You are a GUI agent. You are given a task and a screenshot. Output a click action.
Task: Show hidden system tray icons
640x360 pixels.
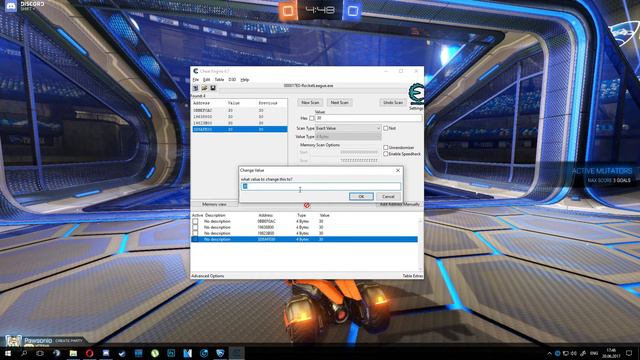549,353
